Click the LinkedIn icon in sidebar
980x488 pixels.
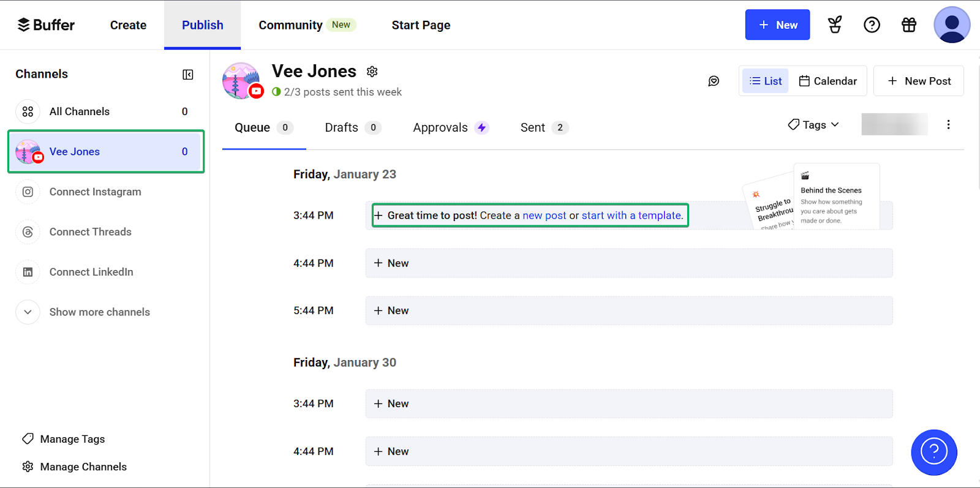[x=28, y=272]
